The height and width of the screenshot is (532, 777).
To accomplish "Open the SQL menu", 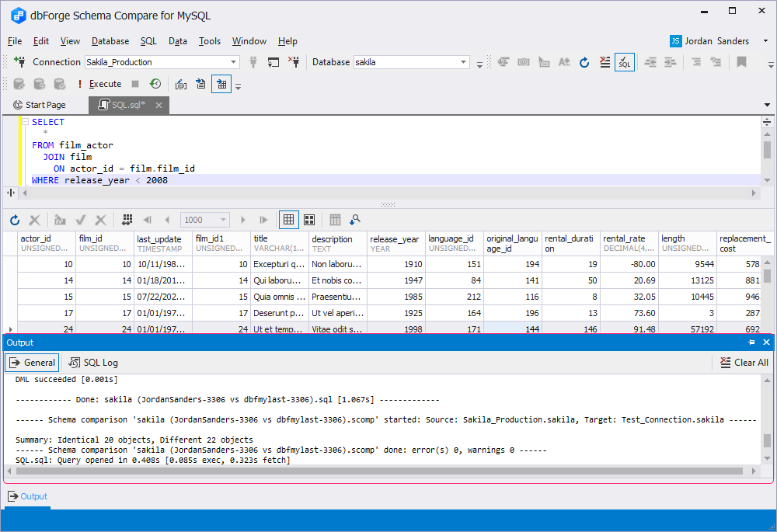I will (148, 41).
